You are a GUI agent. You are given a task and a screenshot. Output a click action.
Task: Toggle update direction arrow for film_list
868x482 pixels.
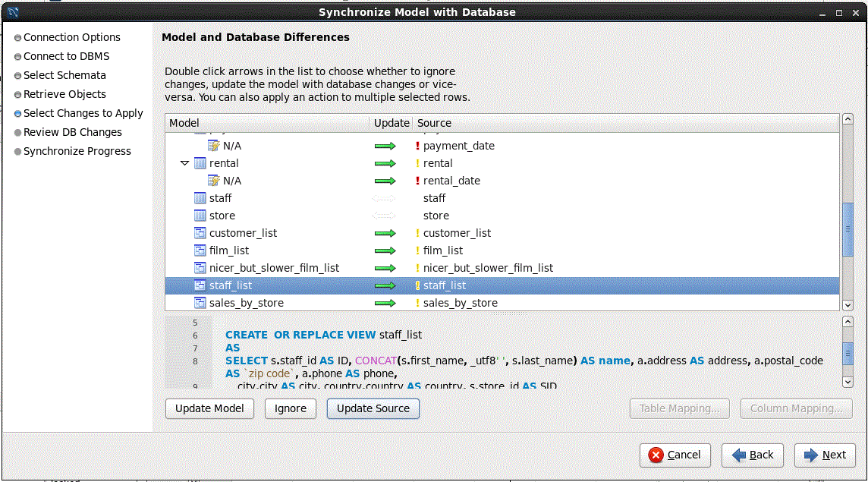[x=385, y=250]
